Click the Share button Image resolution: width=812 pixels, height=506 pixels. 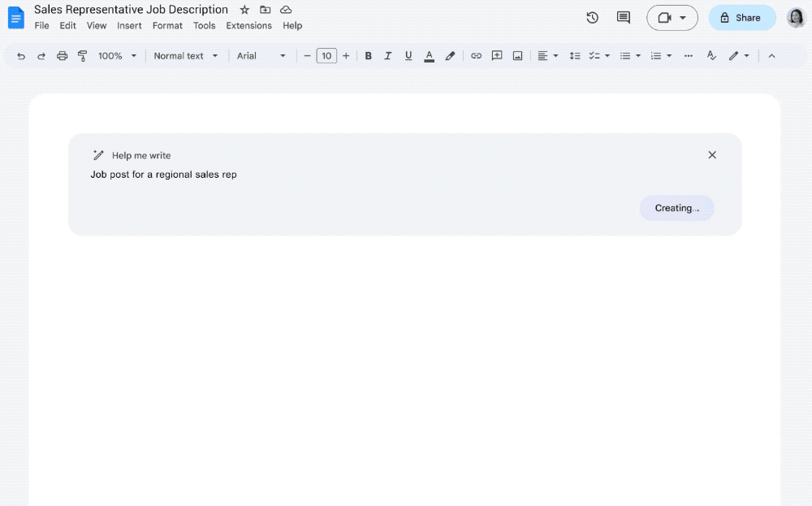742,18
